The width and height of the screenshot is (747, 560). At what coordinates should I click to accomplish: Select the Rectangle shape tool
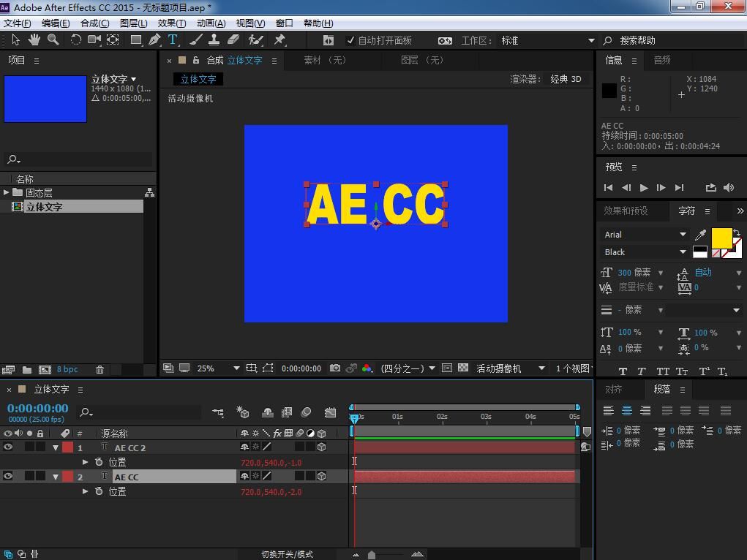tap(136, 40)
